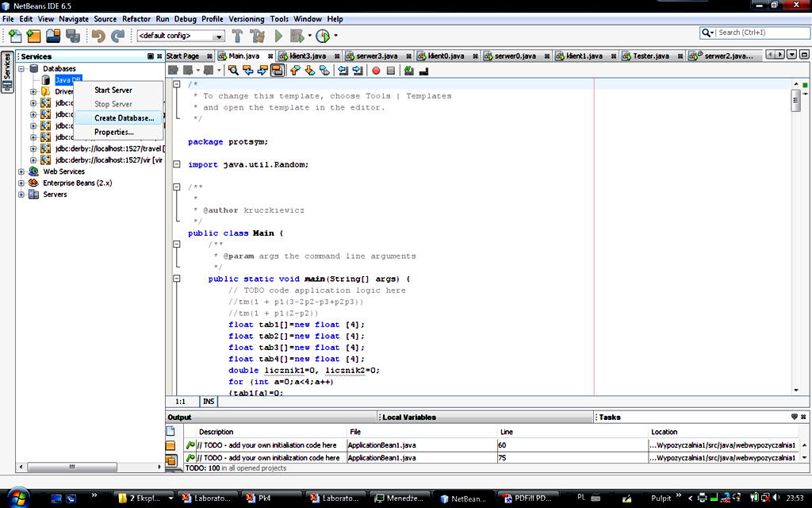
Task: Click the Next Bookmark icon
Action: point(310,71)
